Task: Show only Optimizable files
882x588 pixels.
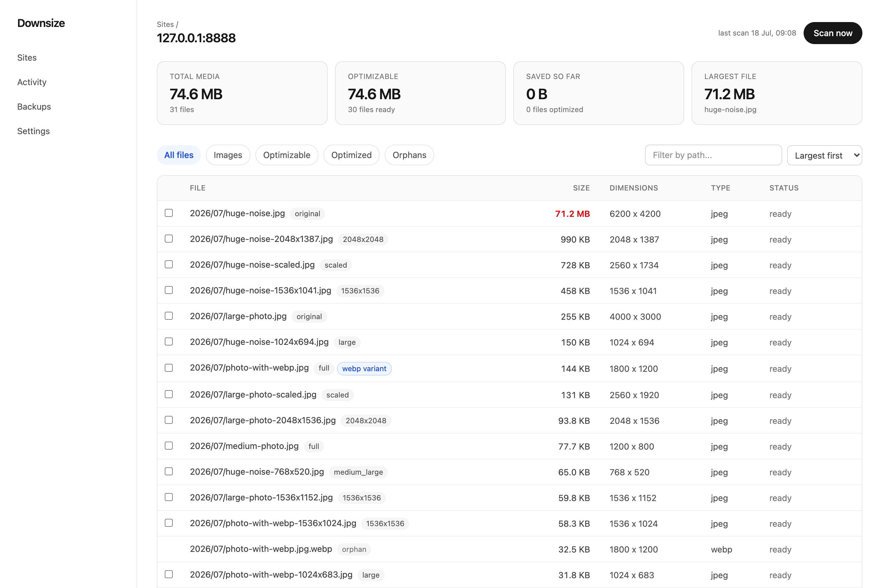Action: point(287,155)
